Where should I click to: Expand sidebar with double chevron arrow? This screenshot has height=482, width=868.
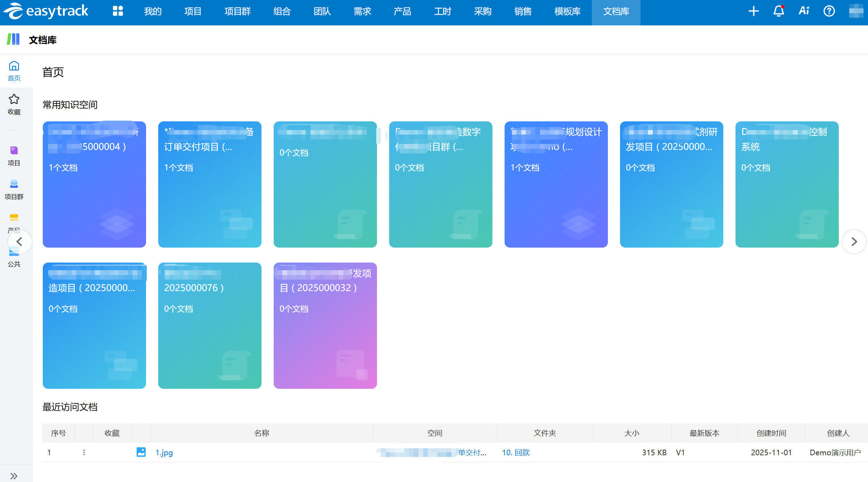(x=14, y=476)
